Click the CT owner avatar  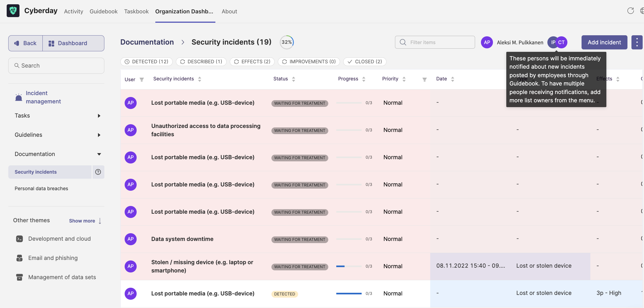coord(562,42)
